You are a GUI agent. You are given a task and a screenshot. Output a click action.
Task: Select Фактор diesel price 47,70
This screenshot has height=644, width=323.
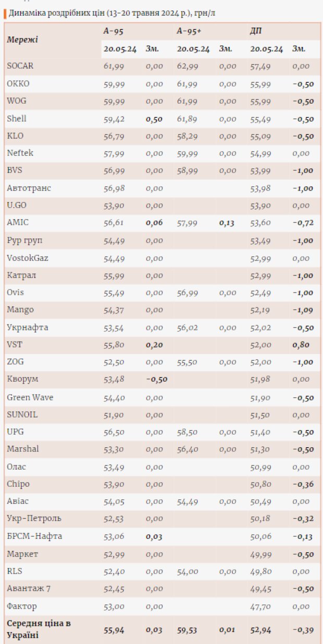pos(260,606)
